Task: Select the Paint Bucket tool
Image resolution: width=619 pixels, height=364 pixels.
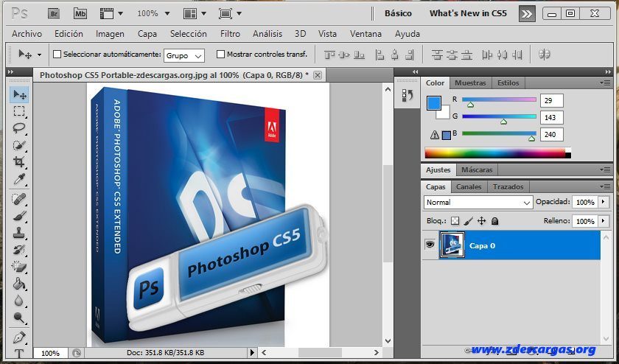Action: (19, 284)
